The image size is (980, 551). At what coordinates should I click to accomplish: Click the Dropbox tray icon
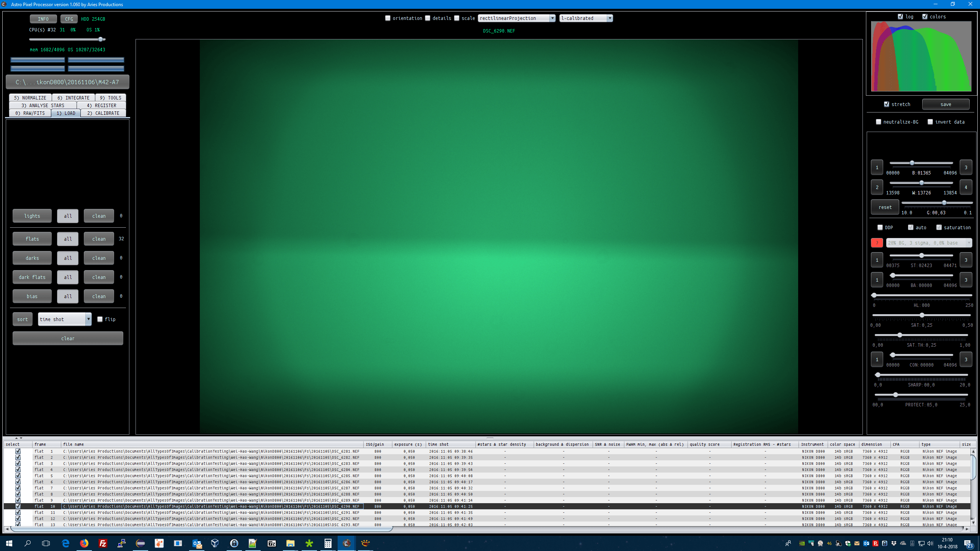(x=893, y=543)
